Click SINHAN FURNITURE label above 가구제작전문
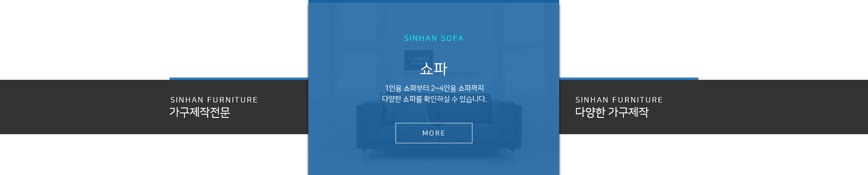The image size is (868, 175). (x=214, y=100)
